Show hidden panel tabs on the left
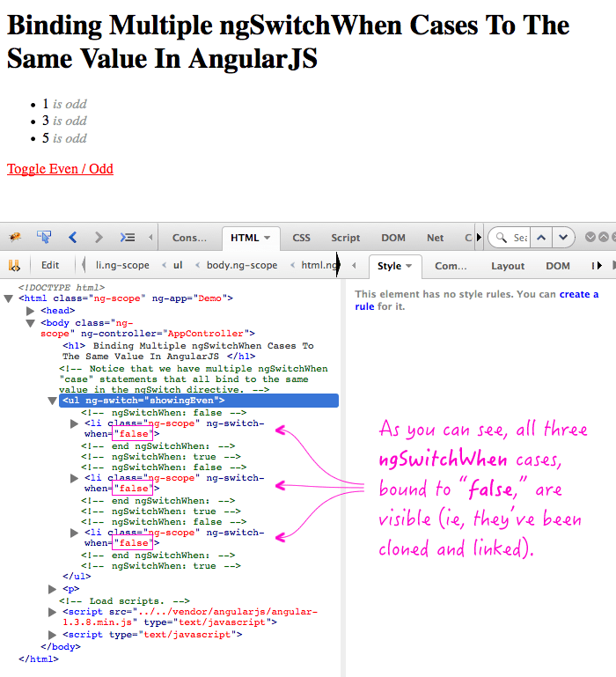616x677 pixels. 150,237
